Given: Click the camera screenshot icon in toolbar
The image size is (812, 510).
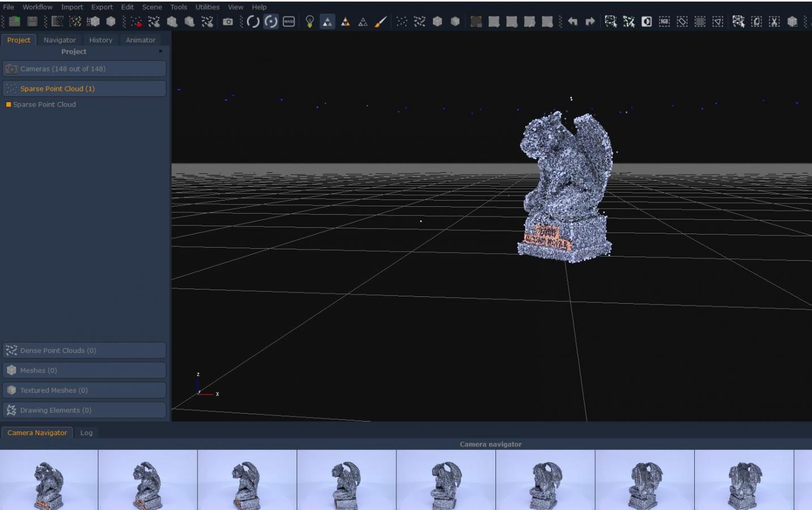Looking at the screenshot, I should [x=228, y=22].
